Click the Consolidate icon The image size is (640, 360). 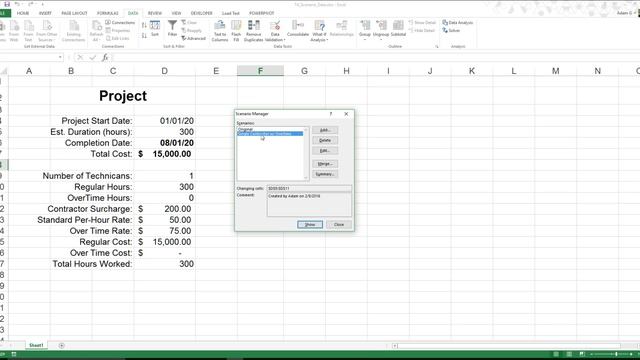pos(298,29)
